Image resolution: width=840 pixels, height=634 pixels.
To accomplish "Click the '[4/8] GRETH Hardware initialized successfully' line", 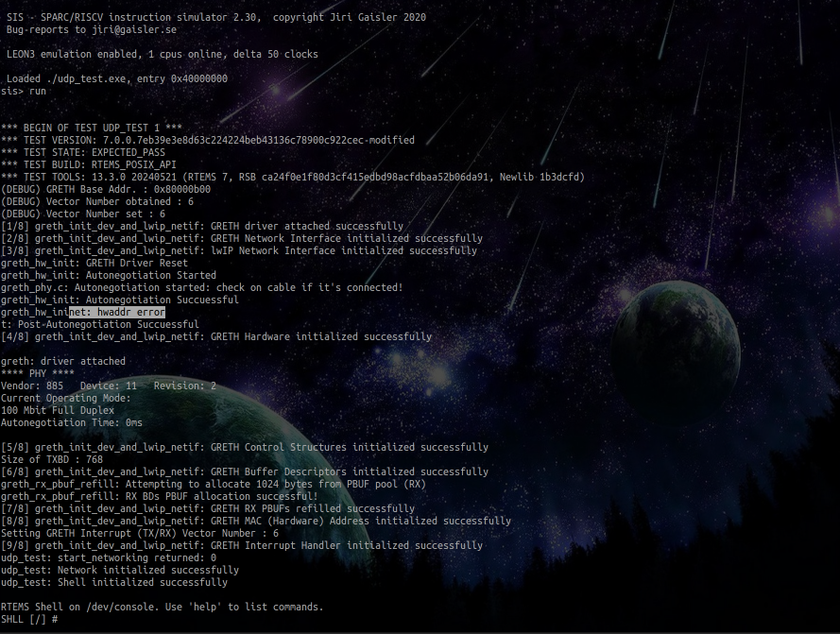I will (x=216, y=337).
